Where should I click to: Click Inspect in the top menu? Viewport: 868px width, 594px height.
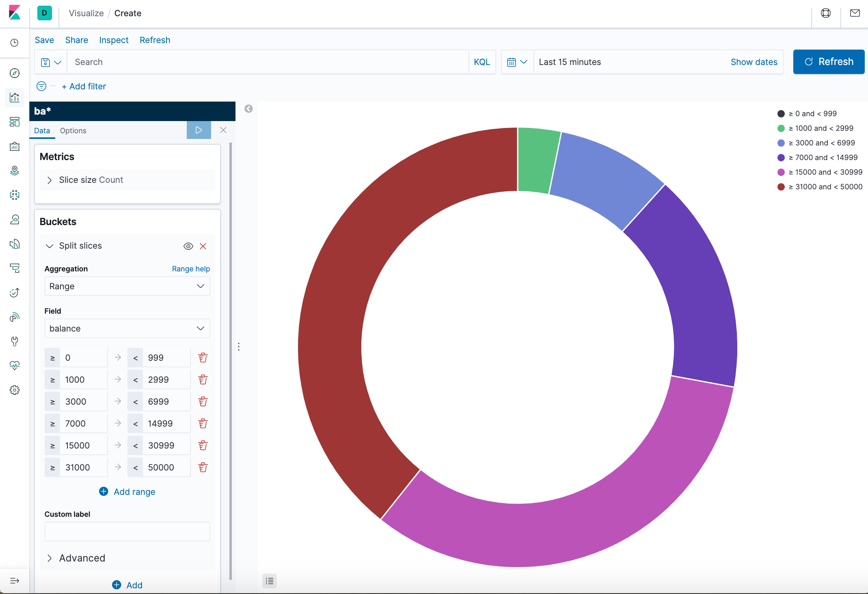point(114,40)
